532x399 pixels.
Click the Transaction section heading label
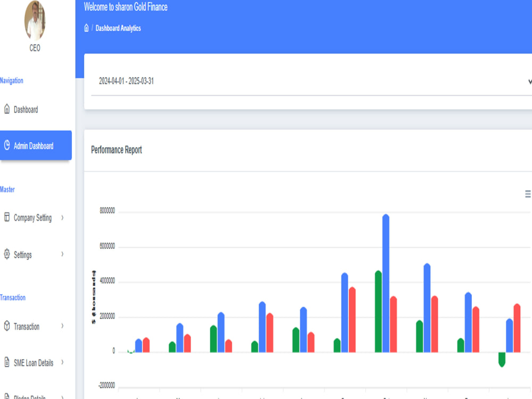pos(13,297)
